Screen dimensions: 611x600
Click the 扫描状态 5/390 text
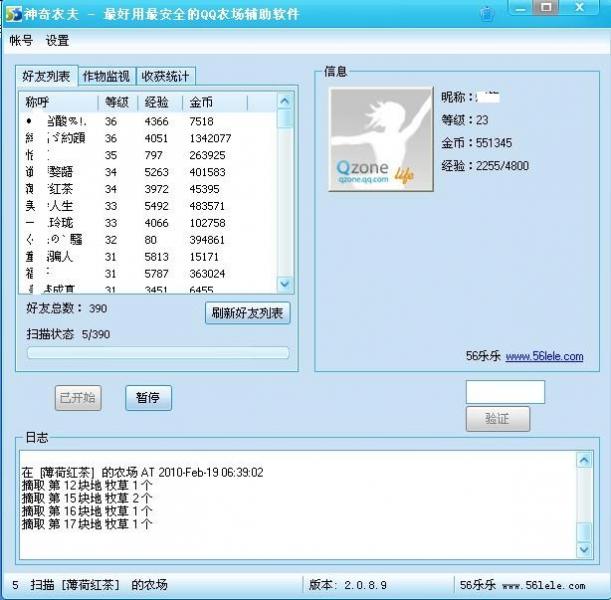pyautogui.click(x=68, y=334)
